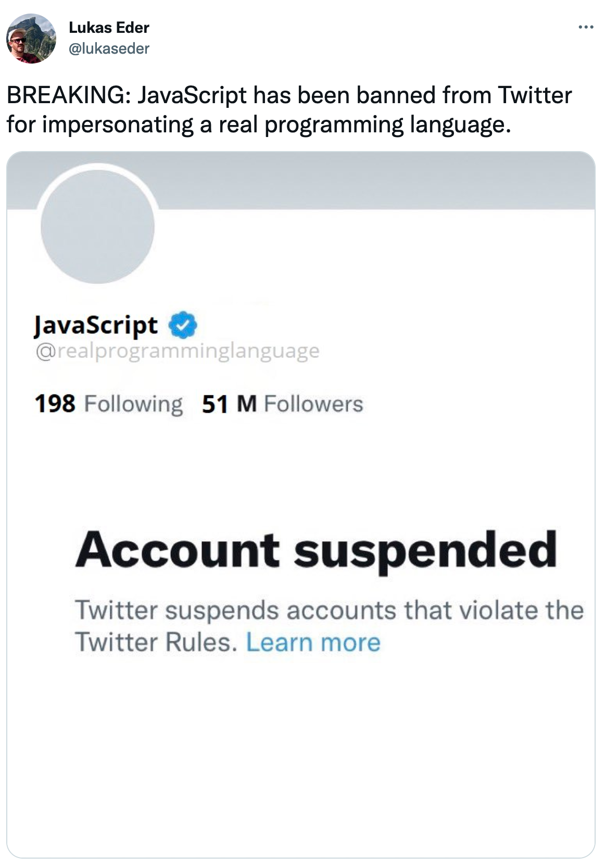605x868 pixels.
Task: Click the blank area below the suspension notice
Action: point(301,755)
